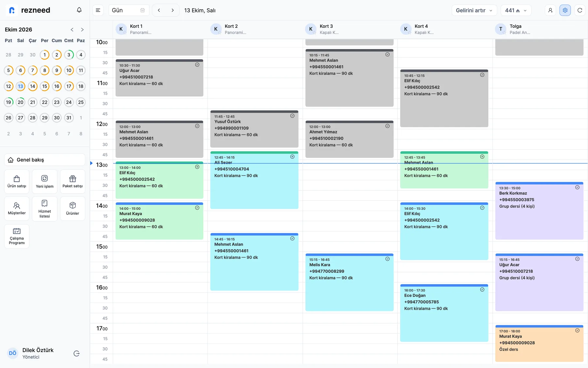Toggle status check on Yusuf Öztürk booking

[x=292, y=116]
